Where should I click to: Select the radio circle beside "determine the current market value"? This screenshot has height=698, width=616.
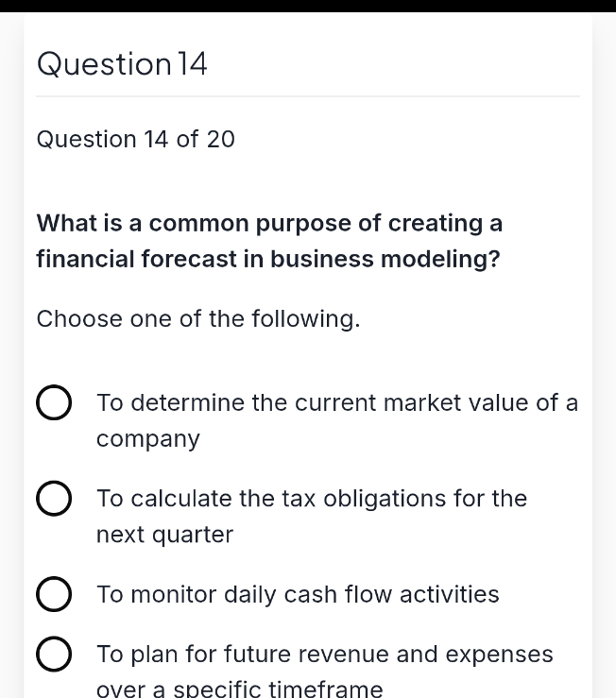pyautogui.click(x=54, y=402)
